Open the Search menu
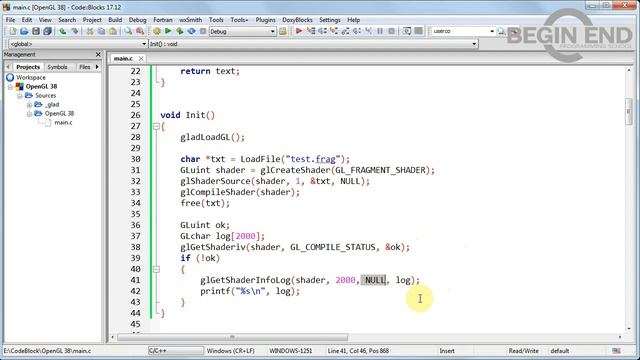Viewport: 640px width, 360px height. click(67, 20)
